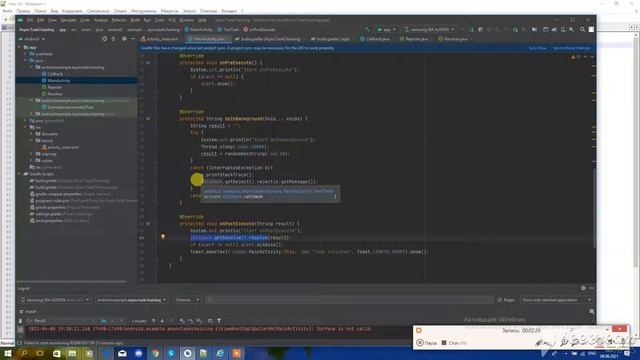This screenshot has width=640, height=360.
Task: Switch to the activity_main.xml editor tab
Action: point(159,39)
